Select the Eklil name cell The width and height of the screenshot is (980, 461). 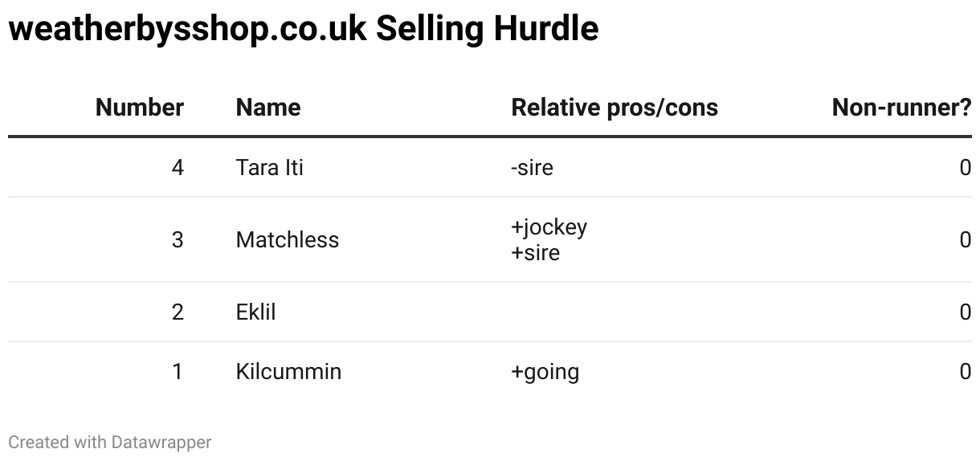click(x=255, y=312)
